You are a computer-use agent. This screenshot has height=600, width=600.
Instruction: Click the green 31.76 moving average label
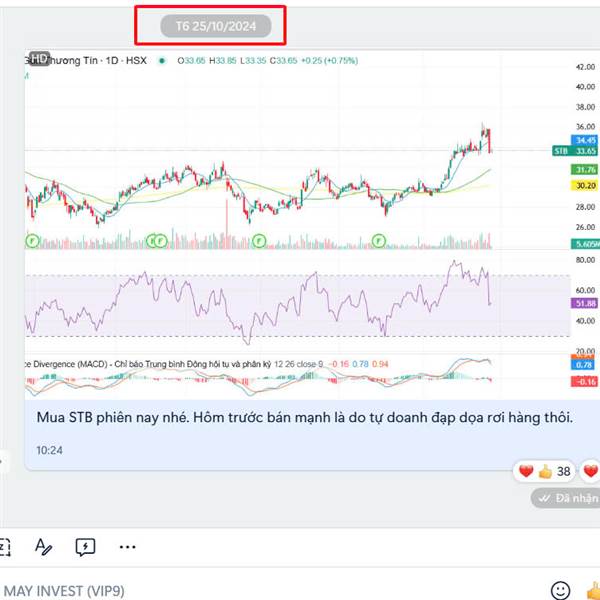click(x=584, y=169)
